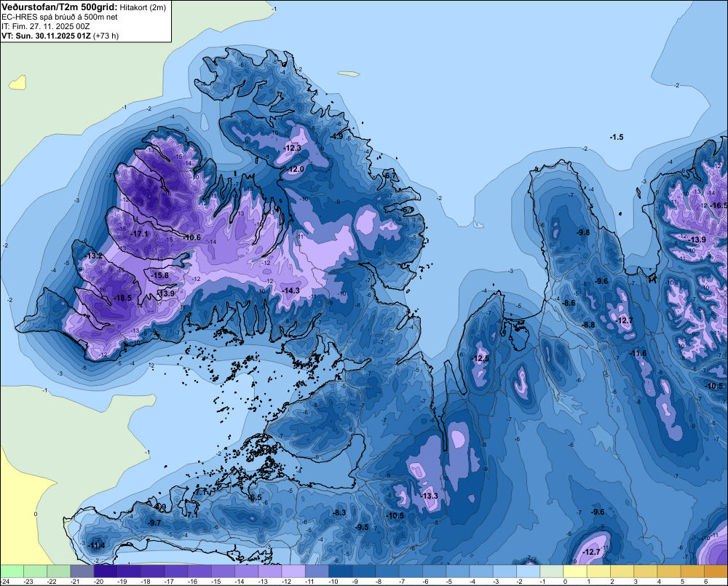Click the -17.1 temperature value on map
This screenshot has height=586, width=728.
point(139,234)
